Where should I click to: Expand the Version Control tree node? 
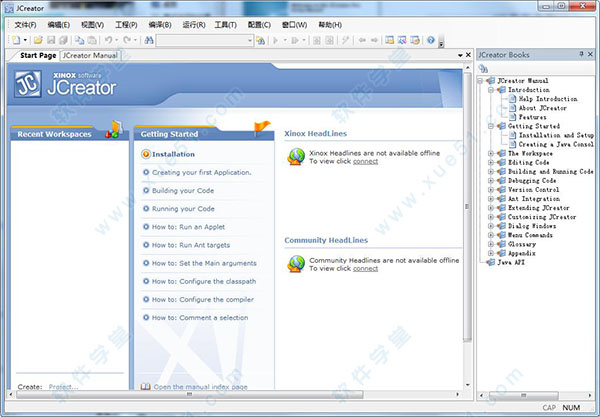491,190
